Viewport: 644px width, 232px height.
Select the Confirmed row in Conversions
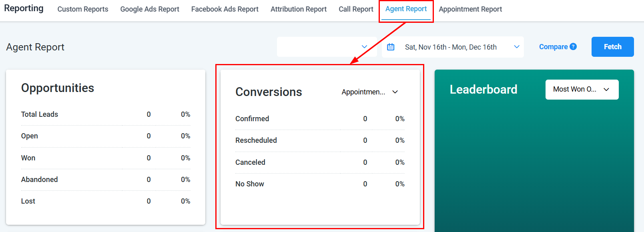pyautogui.click(x=252, y=119)
